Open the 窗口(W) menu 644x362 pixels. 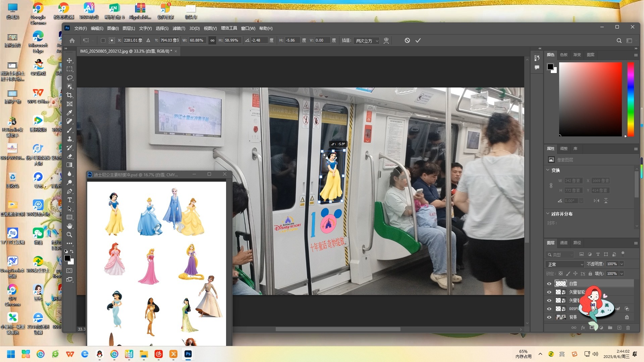tap(248, 28)
